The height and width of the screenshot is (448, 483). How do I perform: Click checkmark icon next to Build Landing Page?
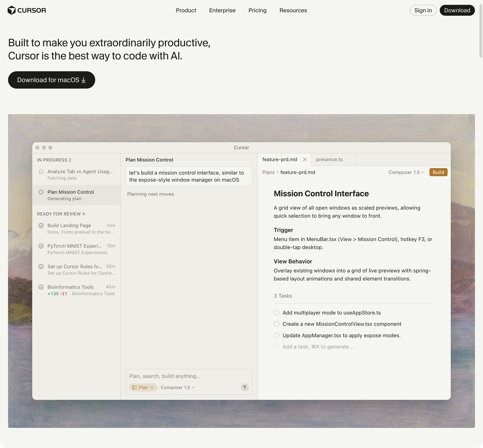tap(41, 226)
